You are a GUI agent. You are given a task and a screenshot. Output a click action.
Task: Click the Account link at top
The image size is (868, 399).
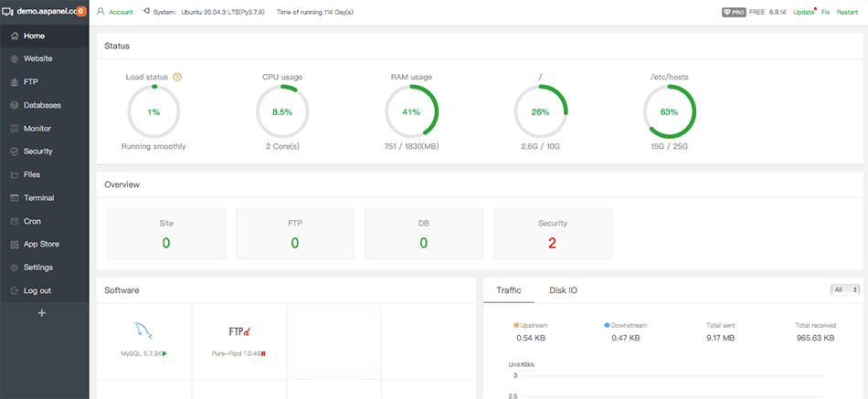120,13
